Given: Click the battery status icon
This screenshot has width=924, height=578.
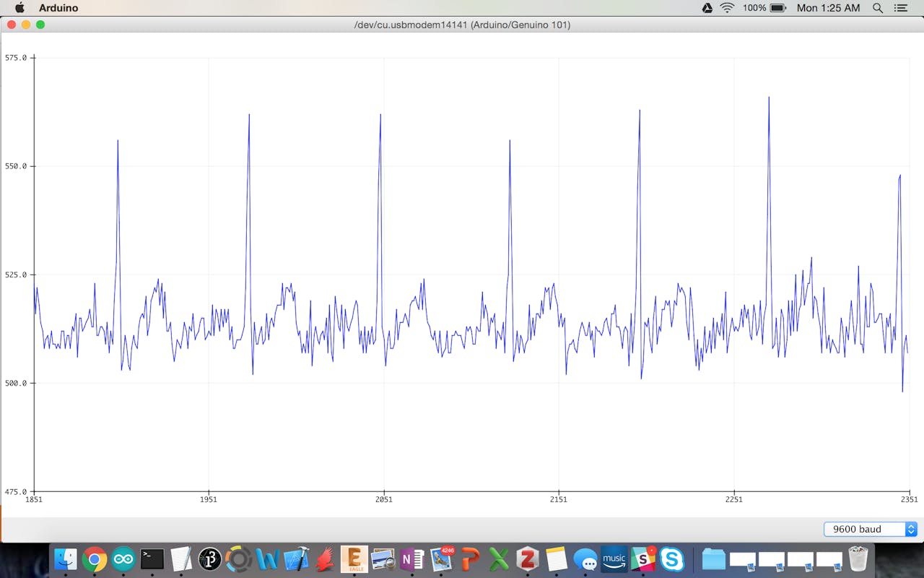Looking at the screenshot, I should click(x=777, y=8).
